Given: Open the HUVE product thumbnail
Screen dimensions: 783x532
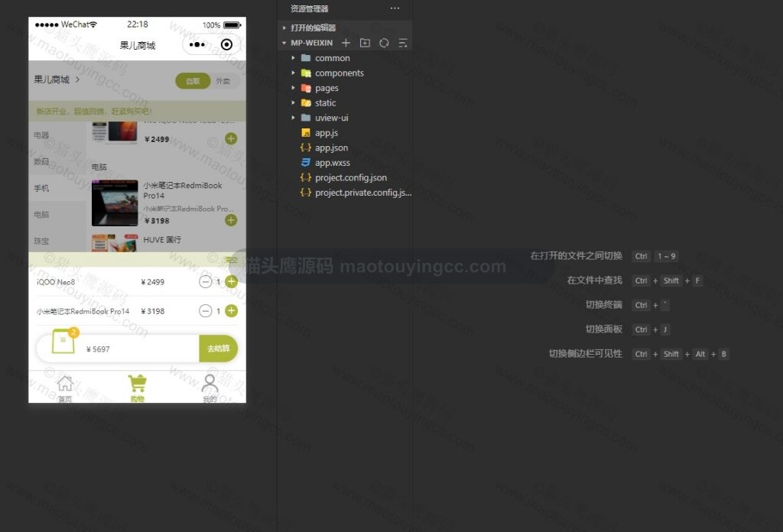Looking at the screenshot, I should (x=115, y=243).
